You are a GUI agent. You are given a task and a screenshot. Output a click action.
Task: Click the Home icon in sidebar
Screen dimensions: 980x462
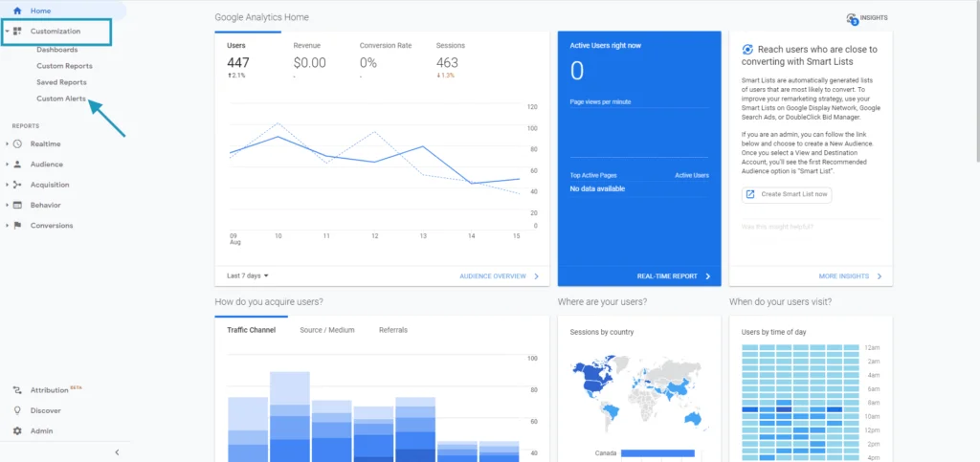coord(17,11)
